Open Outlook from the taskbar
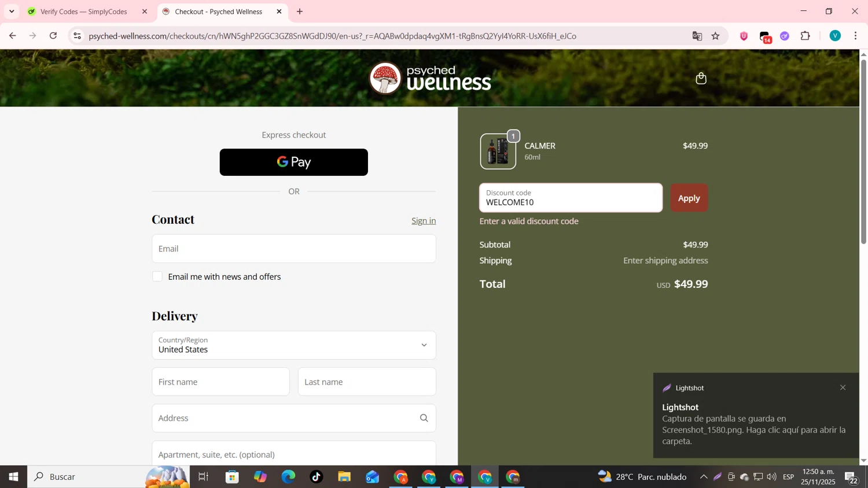Image resolution: width=868 pixels, height=488 pixels. click(x=372, y=477)
